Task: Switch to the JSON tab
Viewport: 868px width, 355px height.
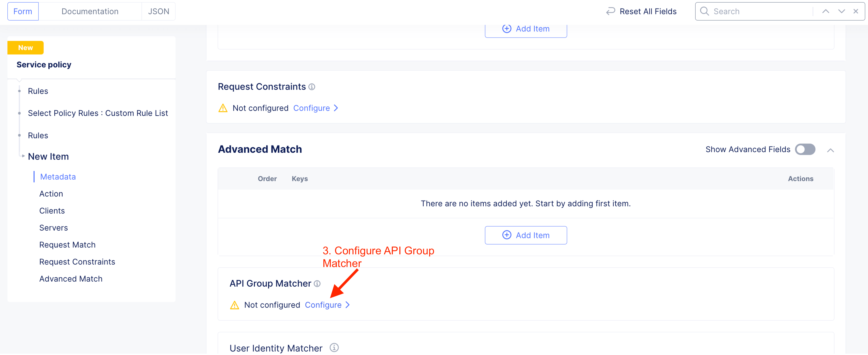Action: pos(158,11)
